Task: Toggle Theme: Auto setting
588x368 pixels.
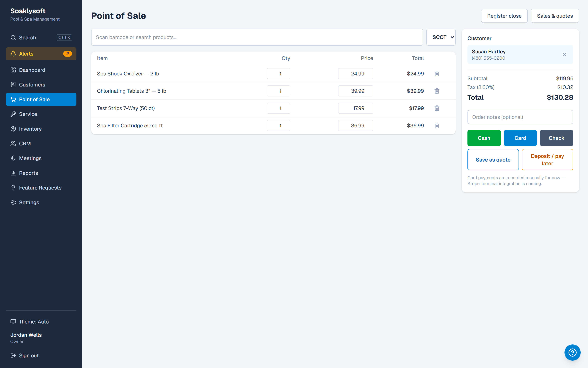Action: 41,321
